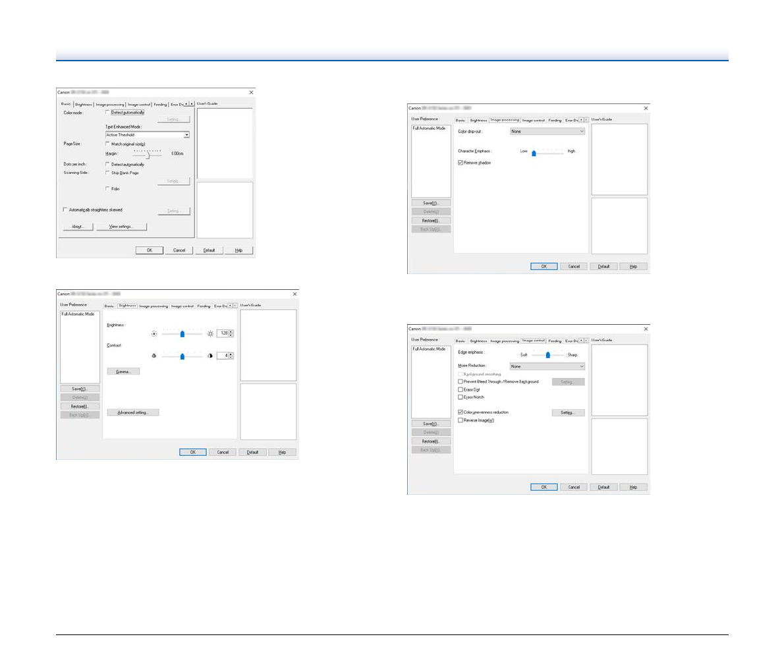Click the Edge emphasis slider handle
Screen dimensions: 784x672
[547, 354]
